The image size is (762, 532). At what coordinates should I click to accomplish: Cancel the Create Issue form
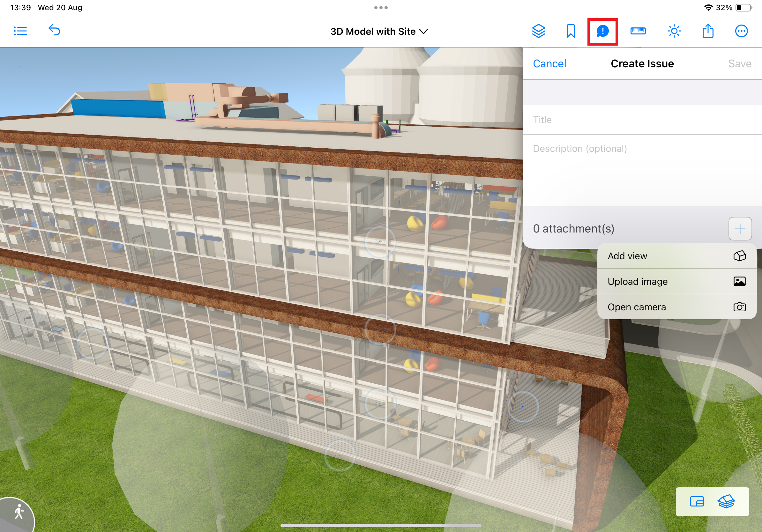click(x=549, y=64)
